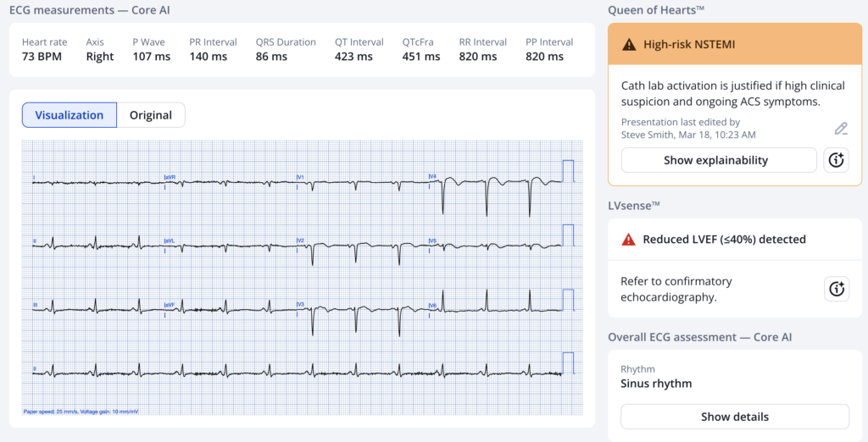Click red alert icon beside Reduced LVEF
This screenshot has width=868, height=442.
pos(628,240)
